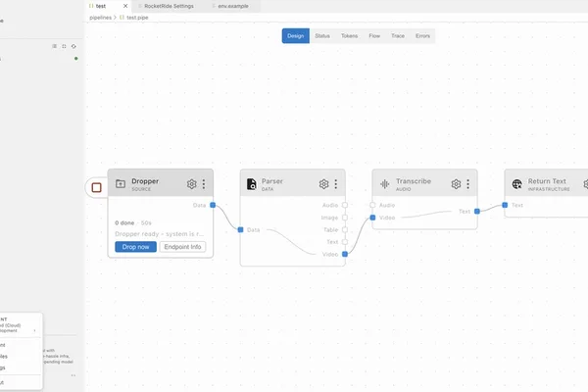
Task: Open the Parser node settings gear
Action: (x=324, y=184)
